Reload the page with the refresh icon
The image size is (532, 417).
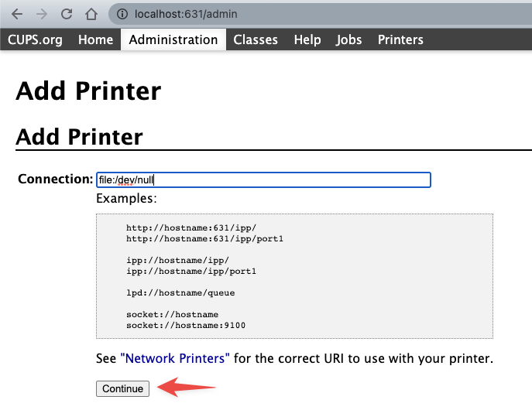click(67, 14)
